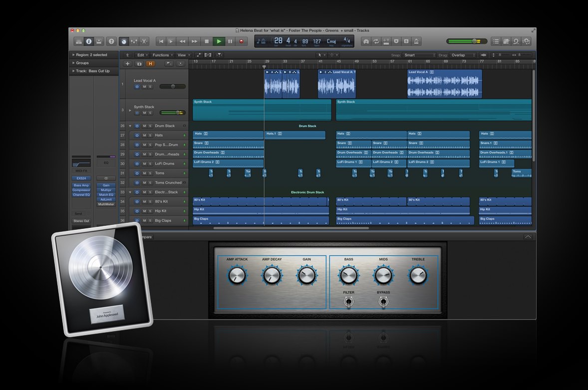Open the List Editors icon
The image size is (588, 390).
[496, 41]
